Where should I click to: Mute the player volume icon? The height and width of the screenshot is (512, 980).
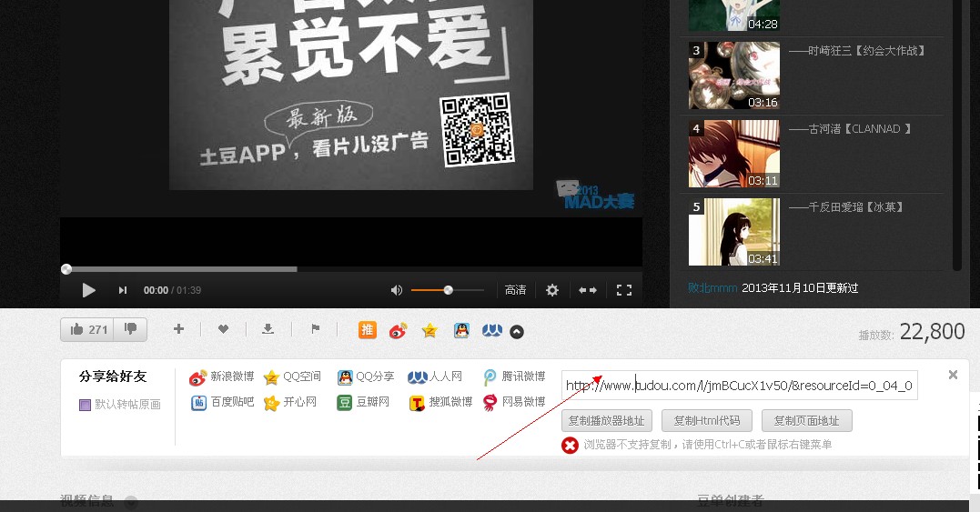tap(396, 290)
